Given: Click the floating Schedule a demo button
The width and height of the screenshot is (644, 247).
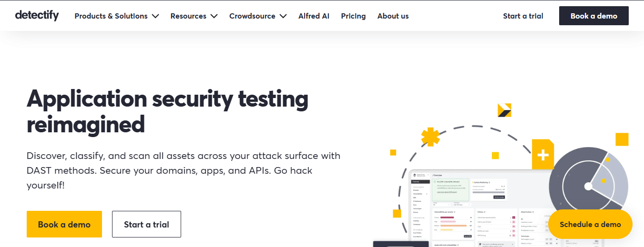Looking at the screenshot, I should click(x=590, y=224).
